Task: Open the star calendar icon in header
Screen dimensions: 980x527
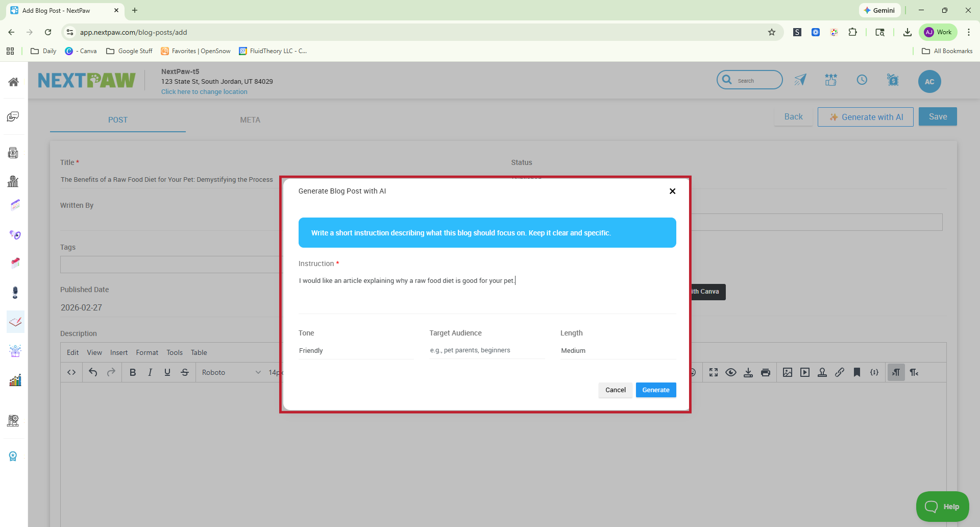Action: tap(831, 80)
